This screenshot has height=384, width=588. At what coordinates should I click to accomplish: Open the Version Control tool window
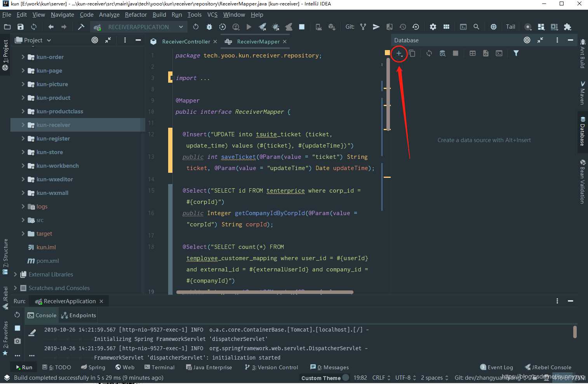(x=271, y=367)
